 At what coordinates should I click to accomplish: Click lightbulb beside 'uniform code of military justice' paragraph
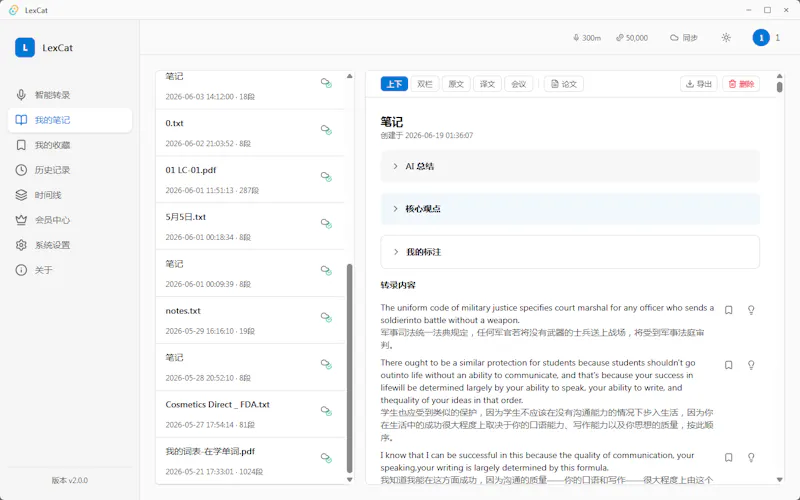[751, 310]
